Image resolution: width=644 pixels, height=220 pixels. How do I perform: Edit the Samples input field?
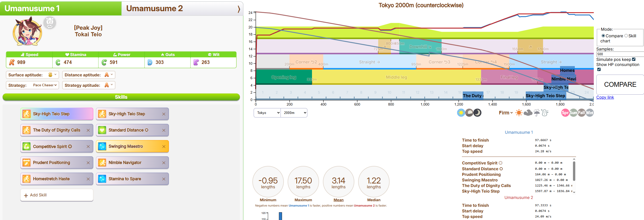coord(620,54)
